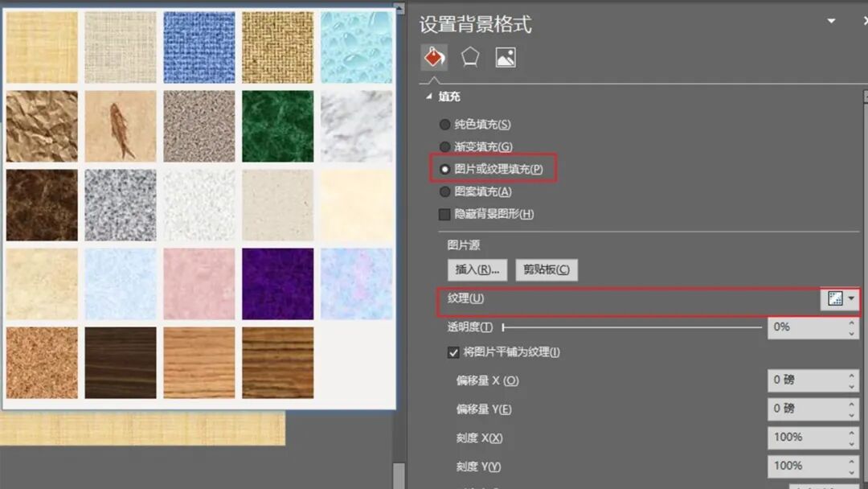Choose the light blue tissue texture
868x489 pixels.
click(121, 284)
